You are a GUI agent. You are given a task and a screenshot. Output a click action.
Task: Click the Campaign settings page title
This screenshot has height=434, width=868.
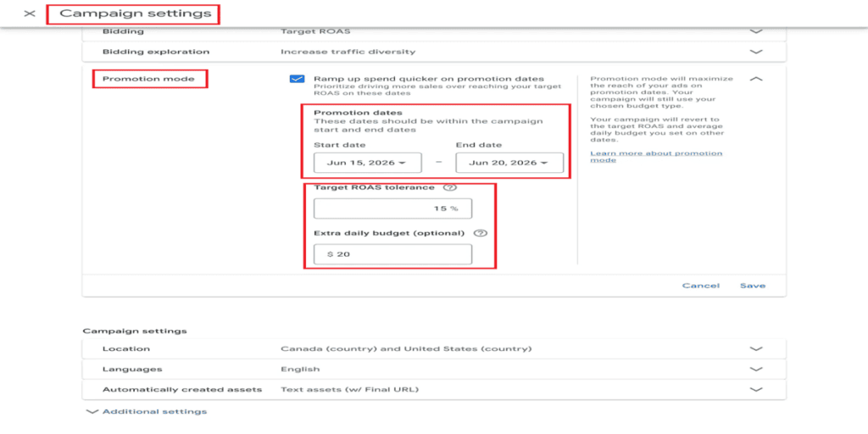click(x=135, y=14)
